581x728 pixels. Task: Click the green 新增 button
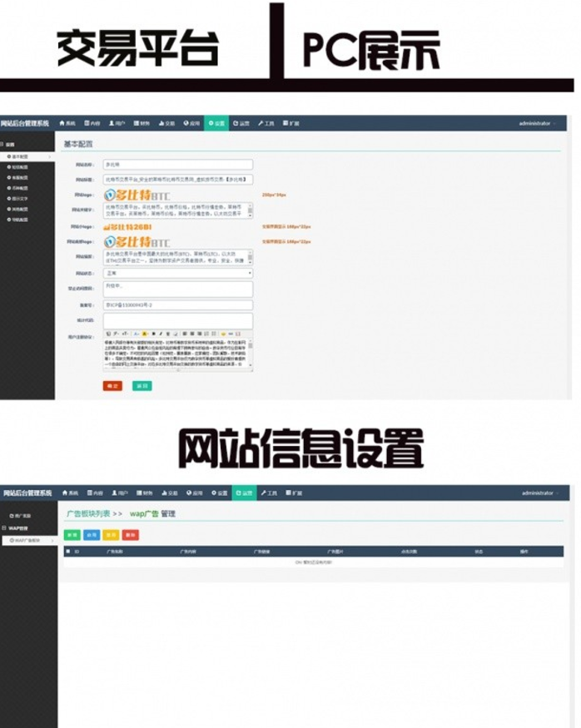coord(72,535)
